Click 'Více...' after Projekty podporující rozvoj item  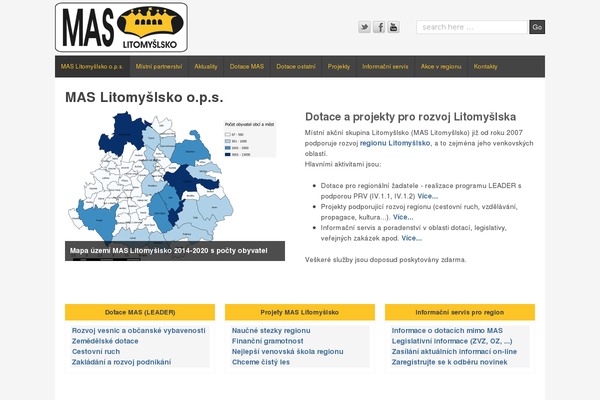tap(403, 217)
